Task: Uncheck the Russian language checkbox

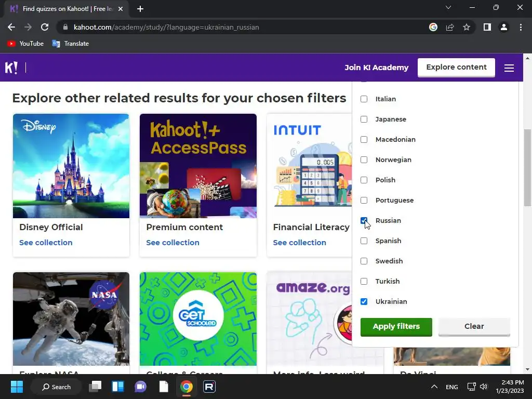Action: [364, 220]
